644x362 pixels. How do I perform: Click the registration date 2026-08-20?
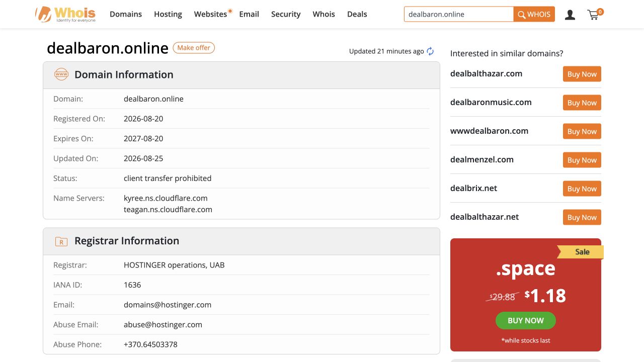pyautogui.click(x=143, y=119)
